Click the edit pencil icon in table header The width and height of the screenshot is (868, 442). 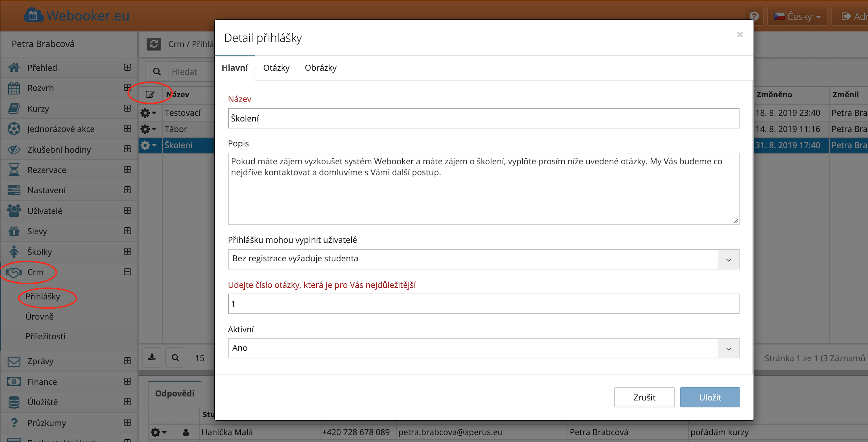click(x=150, y=94)
